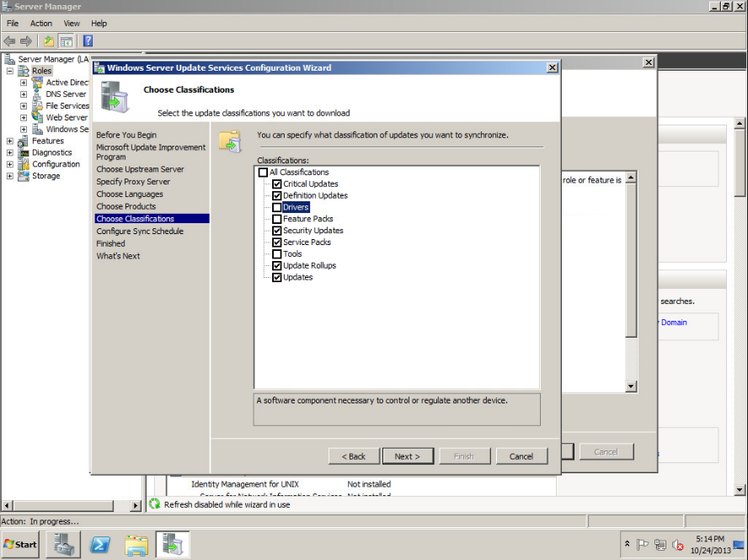Cancel the WSUS Configuration Wizard
748x560 pixels.
coord(521,456)
